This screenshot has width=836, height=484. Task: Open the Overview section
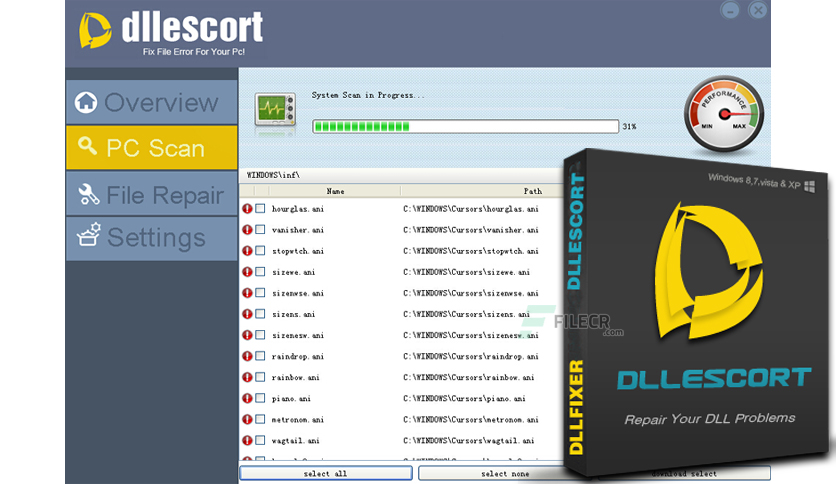pyautogui.click(x=152, y=102)
